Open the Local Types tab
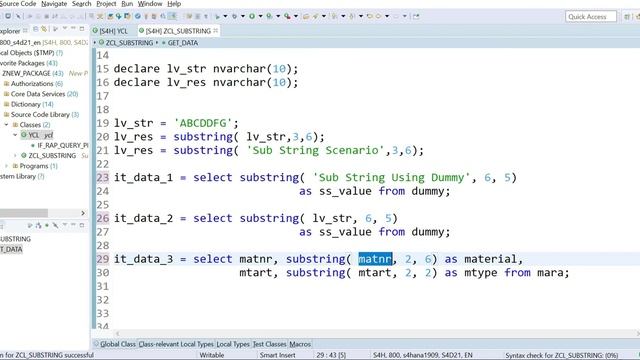 tap(233, 344)
